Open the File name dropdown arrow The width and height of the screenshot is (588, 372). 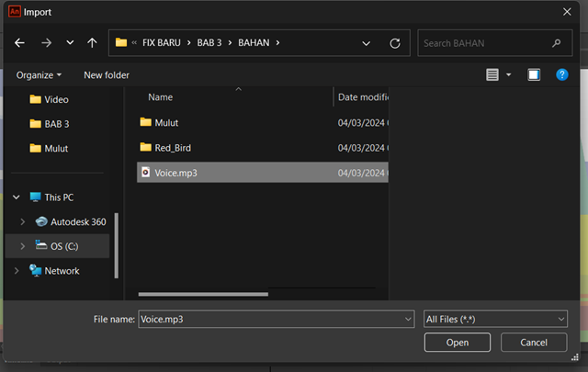pos(408,319)
